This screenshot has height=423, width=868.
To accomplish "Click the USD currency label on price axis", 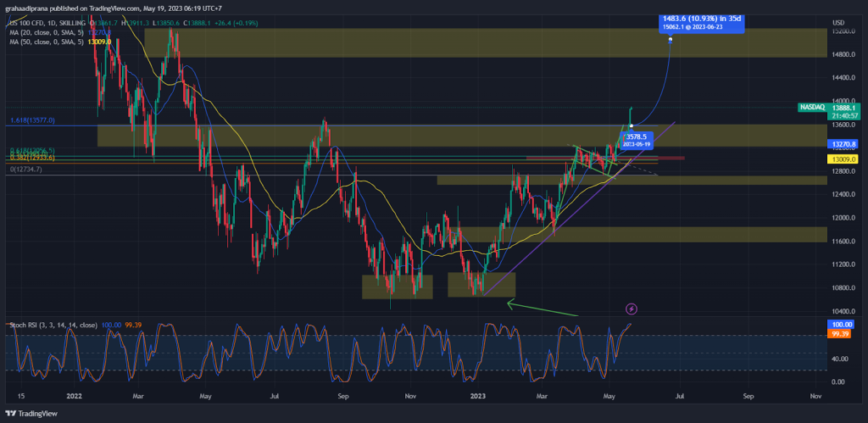I will click(x=838, y=23).
